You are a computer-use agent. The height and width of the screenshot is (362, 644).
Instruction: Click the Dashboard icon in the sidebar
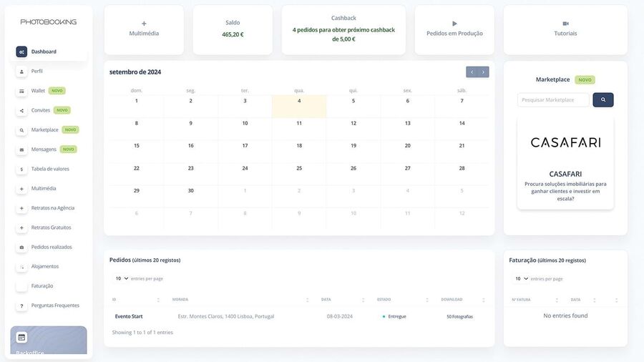point(22,52)
